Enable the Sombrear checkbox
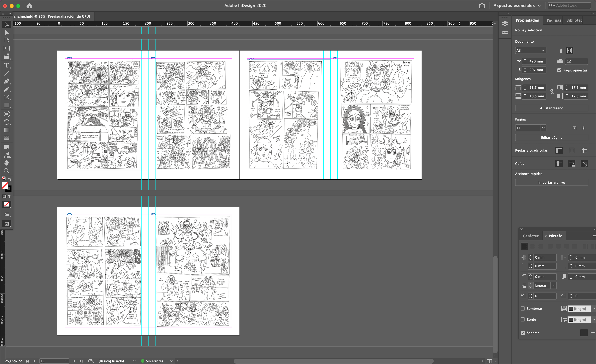Screen dimensions: 596x364 pyautogui.click(x=523, y=308)
